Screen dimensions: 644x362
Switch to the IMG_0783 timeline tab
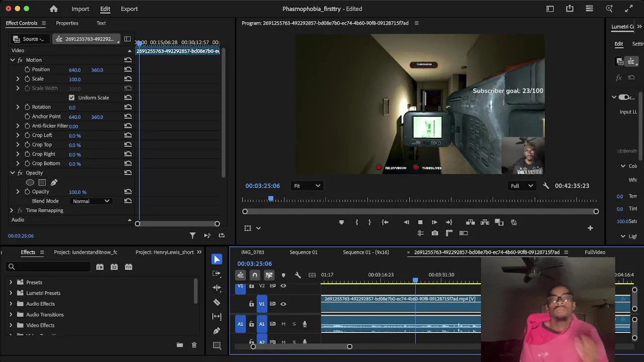pyautogui.click(x=253, y=252)
